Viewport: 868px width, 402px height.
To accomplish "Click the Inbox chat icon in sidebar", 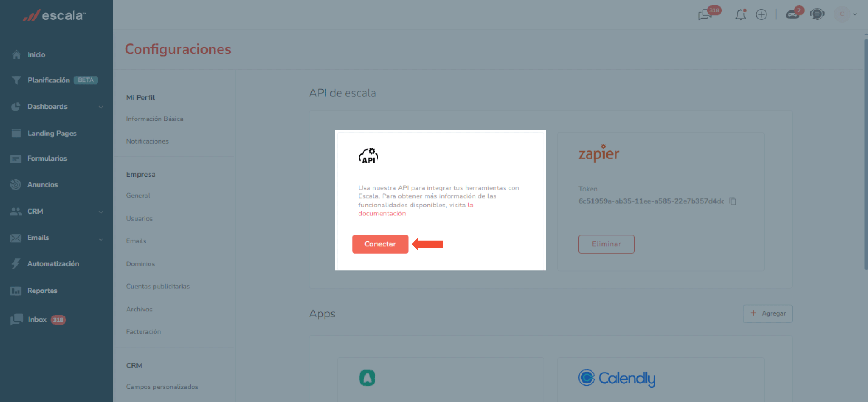I will 17,320.
